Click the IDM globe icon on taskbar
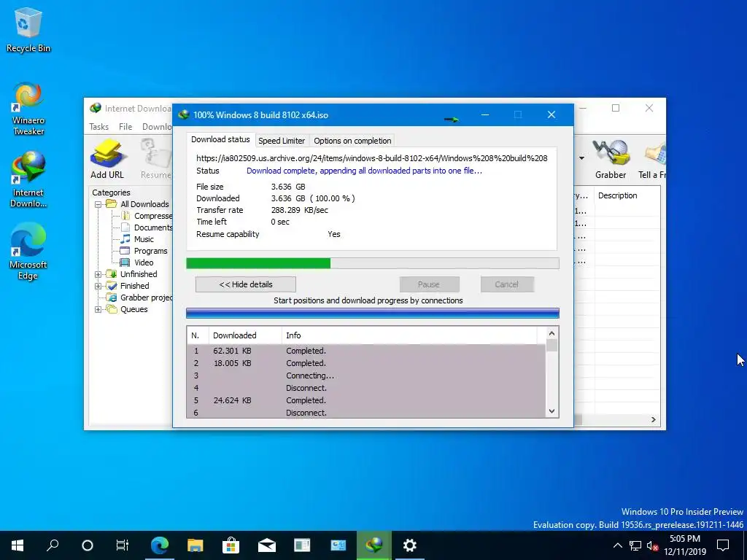This screenshot has height=560, width=747. (374, 545)
